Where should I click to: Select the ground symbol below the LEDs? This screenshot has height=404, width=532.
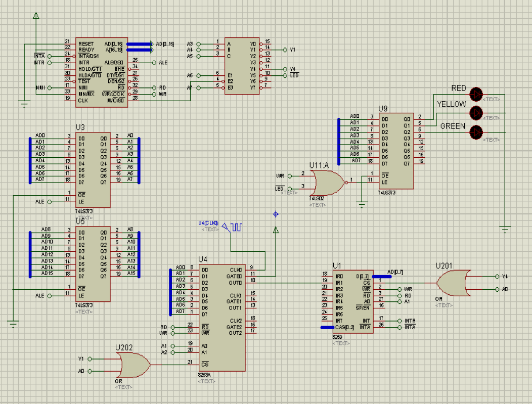click(505, 230)
